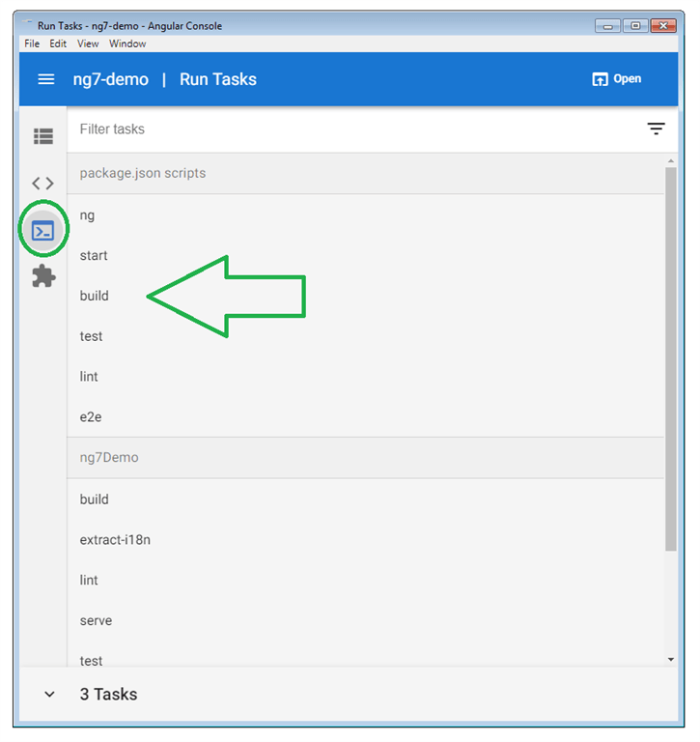This screenshot has height=742, width=700.
Task: Select test under package.json scripts
Action: click(x=365, y=336)
